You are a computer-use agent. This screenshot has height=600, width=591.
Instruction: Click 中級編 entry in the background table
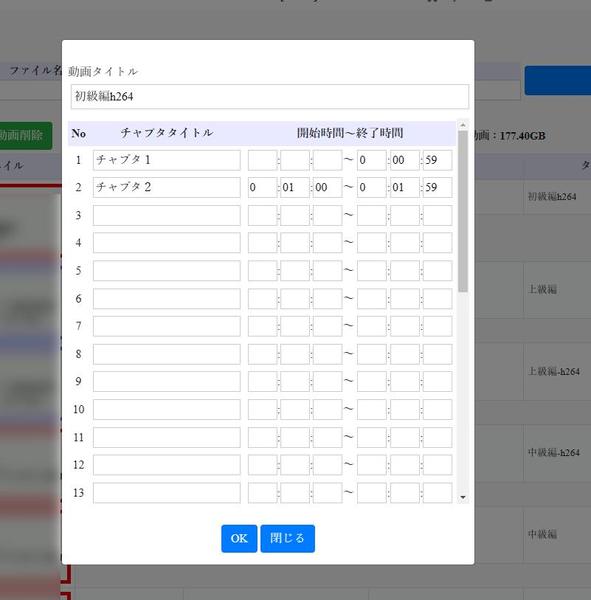tap(542, 534)
